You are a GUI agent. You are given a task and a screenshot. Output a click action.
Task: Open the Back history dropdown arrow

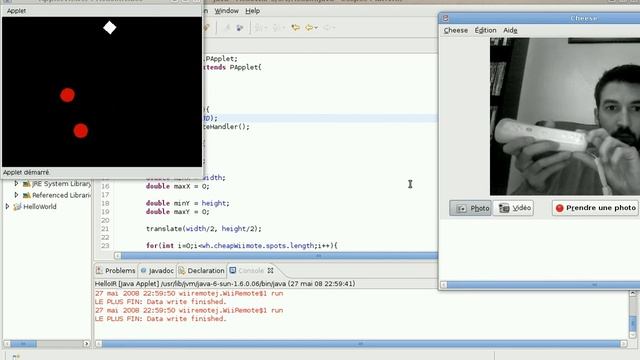(x=316, y=28)
